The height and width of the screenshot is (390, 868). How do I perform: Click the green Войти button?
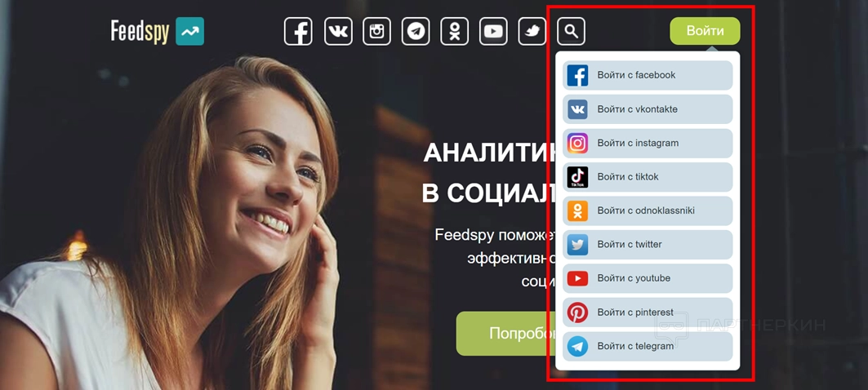coord(705,31)
